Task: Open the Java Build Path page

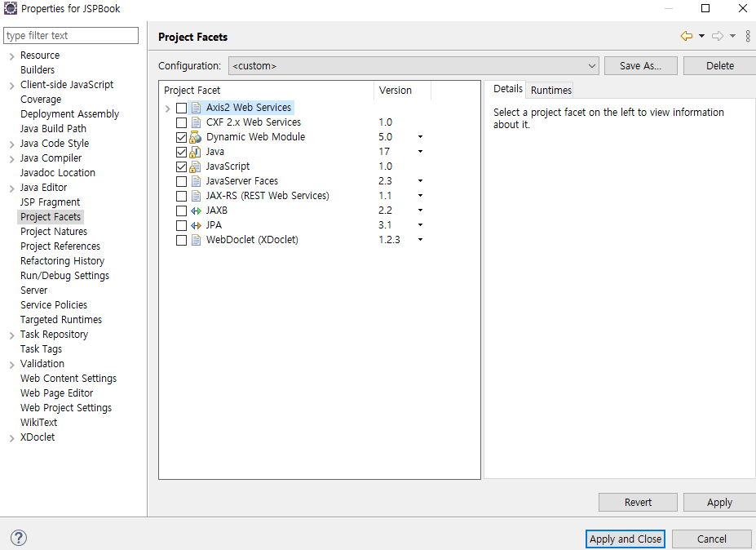Action: [x=53, y=129]
